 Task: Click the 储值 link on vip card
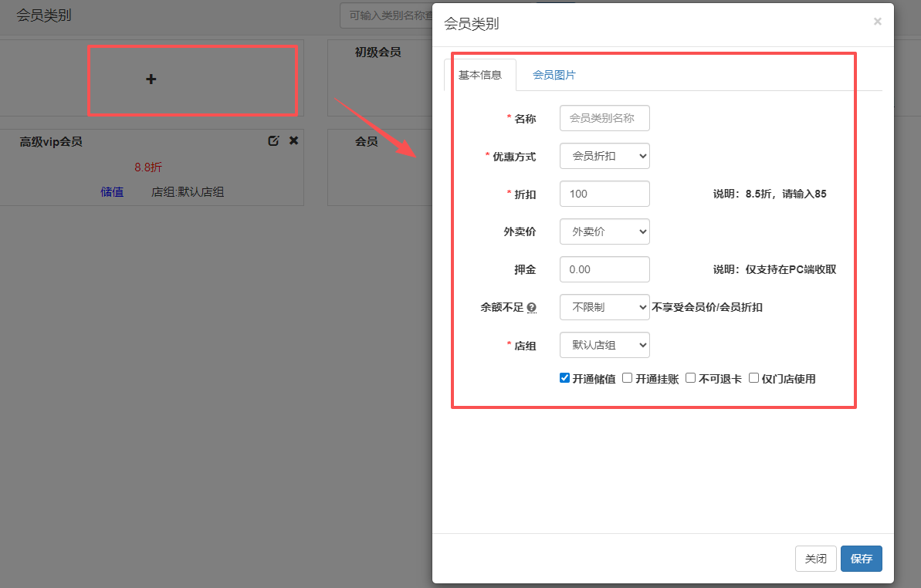click(x=112, y=192)
